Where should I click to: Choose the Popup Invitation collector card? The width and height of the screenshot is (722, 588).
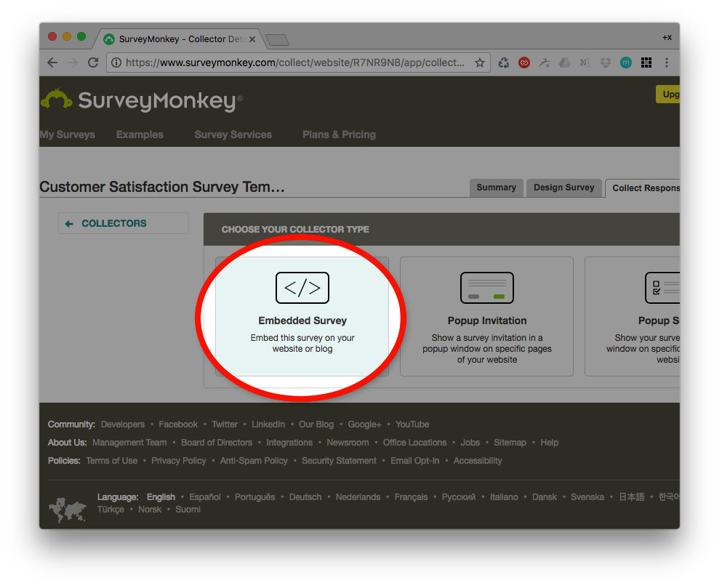[x=486, y=316]
